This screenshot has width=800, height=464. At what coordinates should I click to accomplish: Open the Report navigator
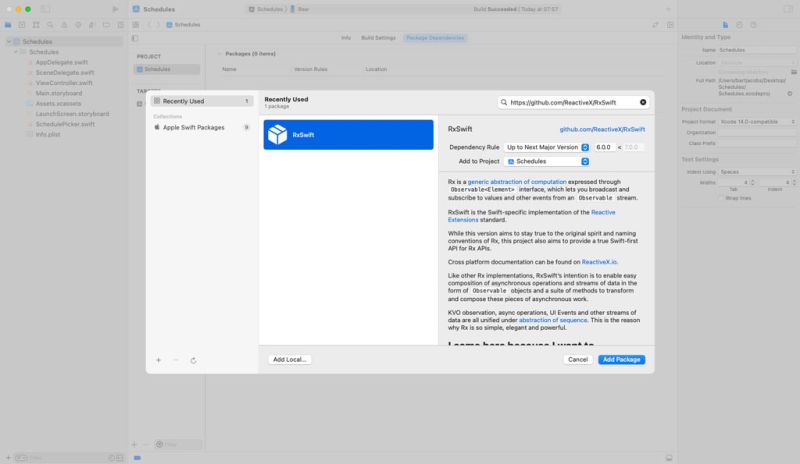[x=120, y=25]
